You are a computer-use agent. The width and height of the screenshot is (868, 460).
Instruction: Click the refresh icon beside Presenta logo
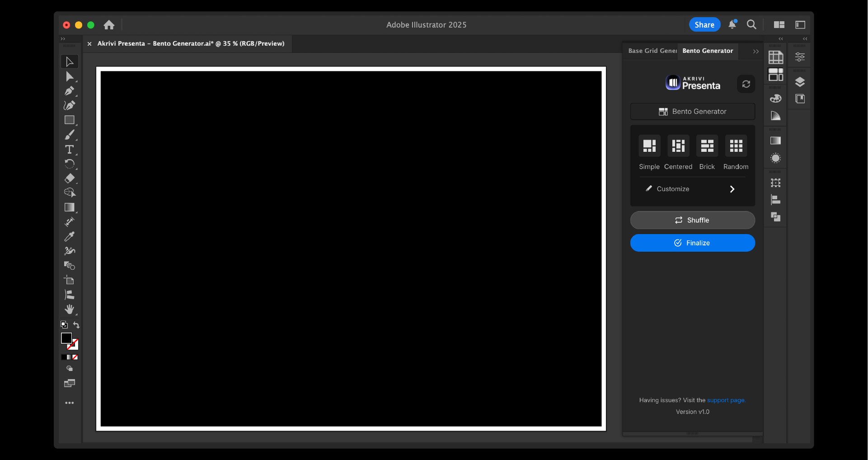(746, 84)
